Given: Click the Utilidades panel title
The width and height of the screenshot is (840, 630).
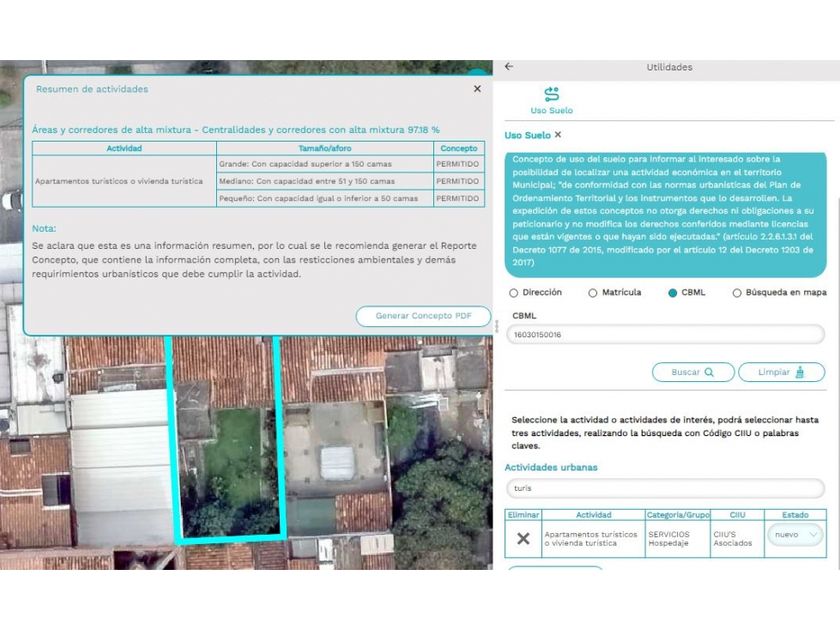Looking at the screenshot, I should [669, 67].
